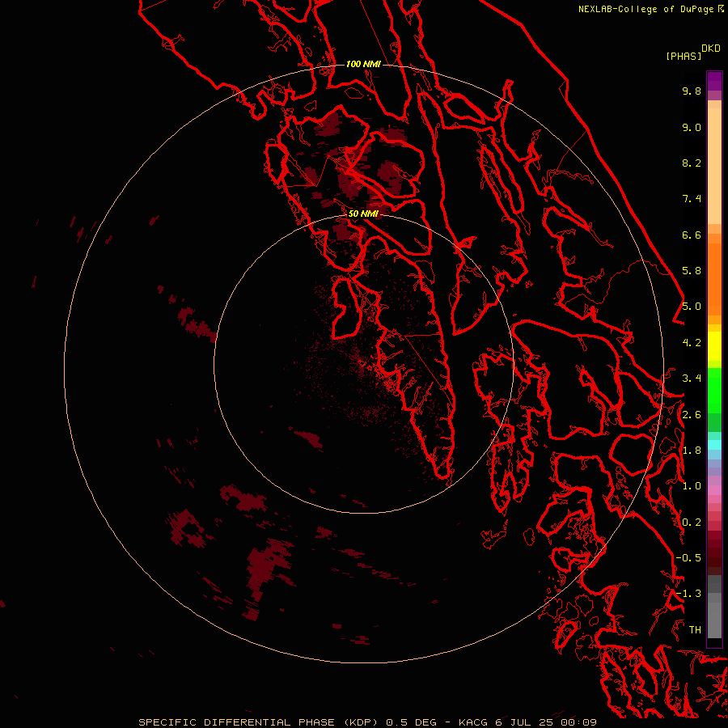Click the 5.0 color scale value
This screenshot has height=728, width=728.
point(692,307)
